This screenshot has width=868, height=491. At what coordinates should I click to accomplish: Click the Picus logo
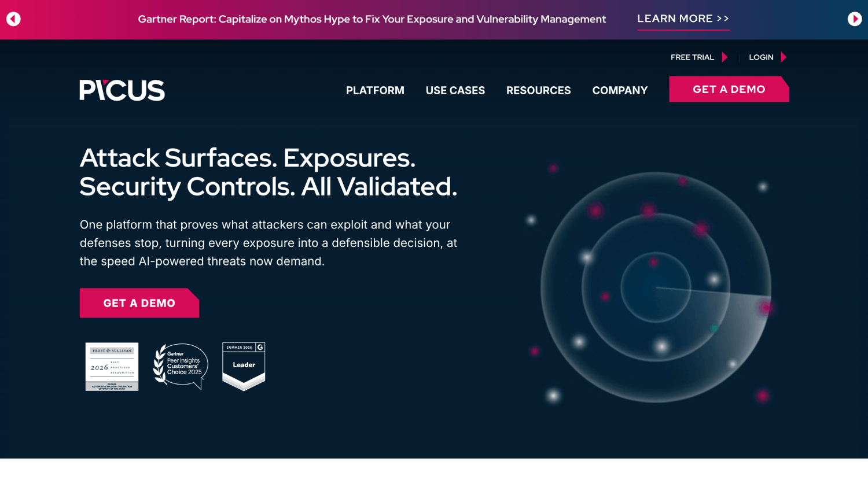pyautogui.click(x=122, y=90)
